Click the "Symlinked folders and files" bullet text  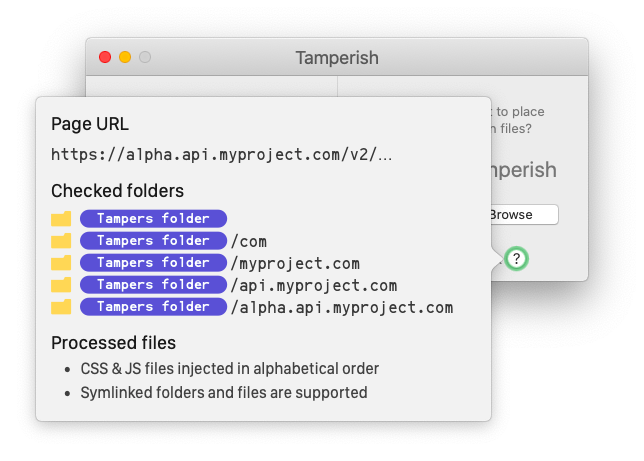[223, 392]
